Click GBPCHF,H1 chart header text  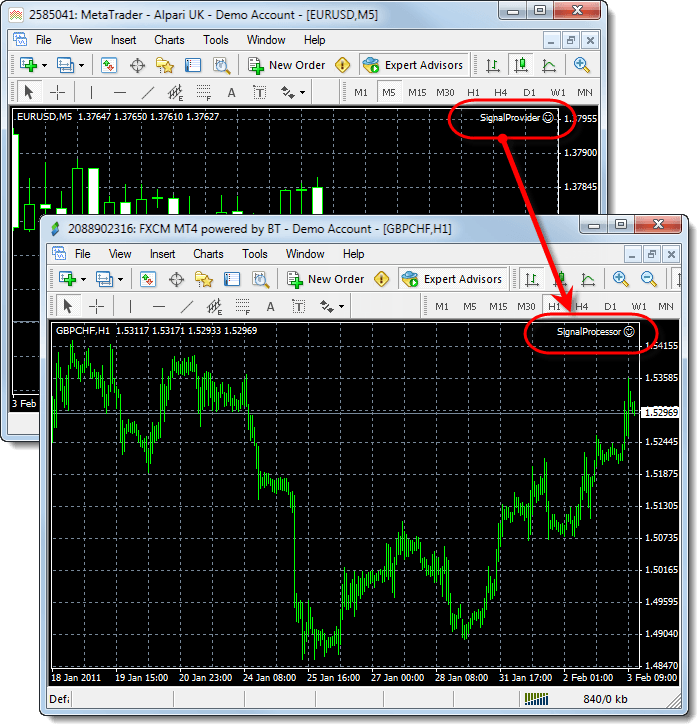pyautogui.click(x=83, y=331)
